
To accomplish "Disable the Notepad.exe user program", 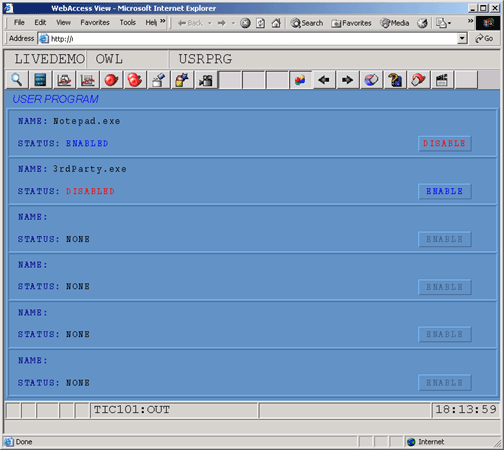I will pyautogui.click(x=445, y=144).
